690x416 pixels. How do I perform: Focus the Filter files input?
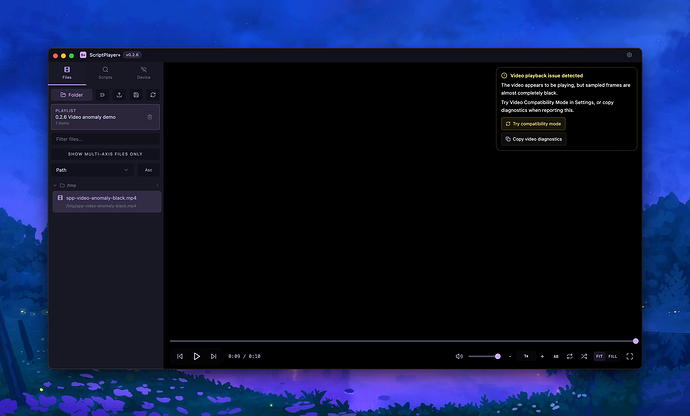(105, 139)
